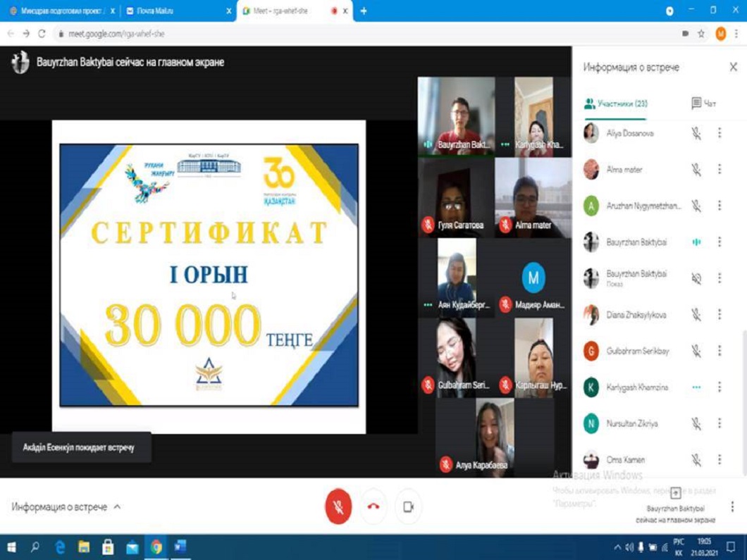Bookmark this page with the star icon
747x560 pixels.
pyautogui.click(x=701, y=33)
